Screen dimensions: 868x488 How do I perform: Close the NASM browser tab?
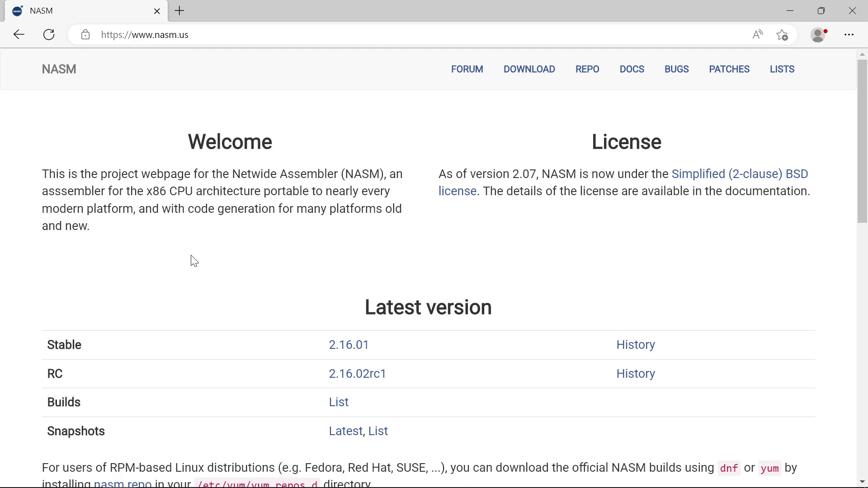tap(157, 11)
